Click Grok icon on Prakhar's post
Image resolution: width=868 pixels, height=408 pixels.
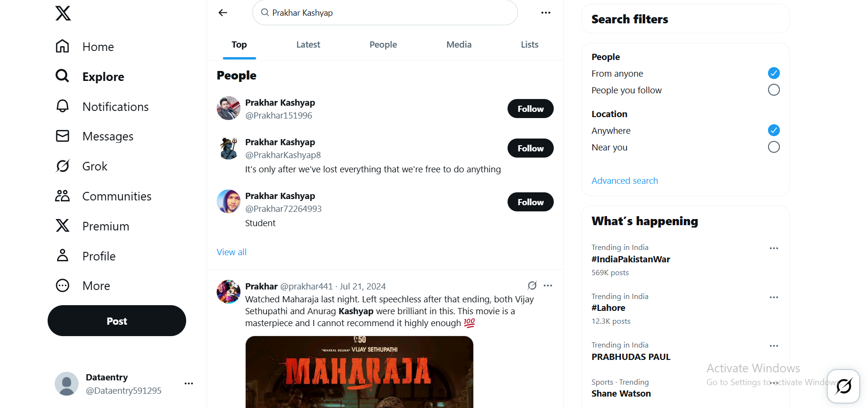point(532,286)
